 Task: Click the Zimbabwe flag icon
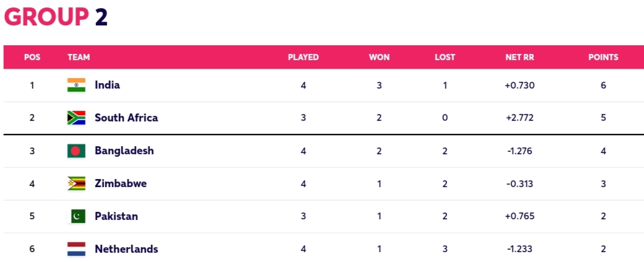click(76, 183)
